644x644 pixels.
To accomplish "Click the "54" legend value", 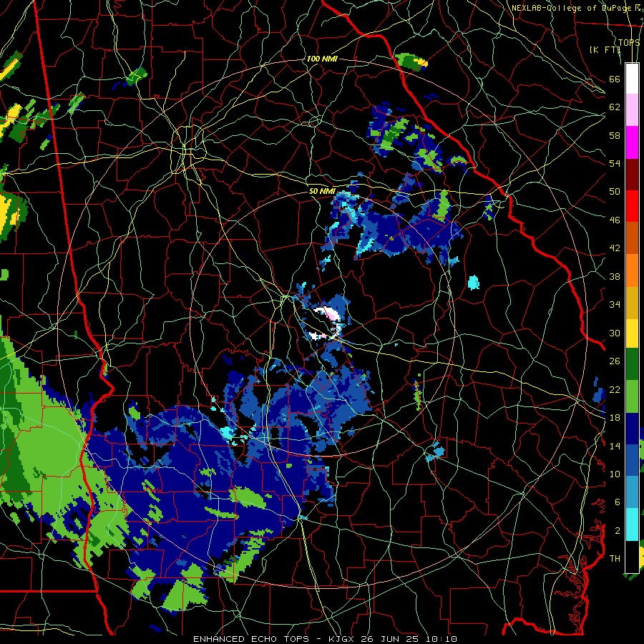I will [x=615, y=163].
